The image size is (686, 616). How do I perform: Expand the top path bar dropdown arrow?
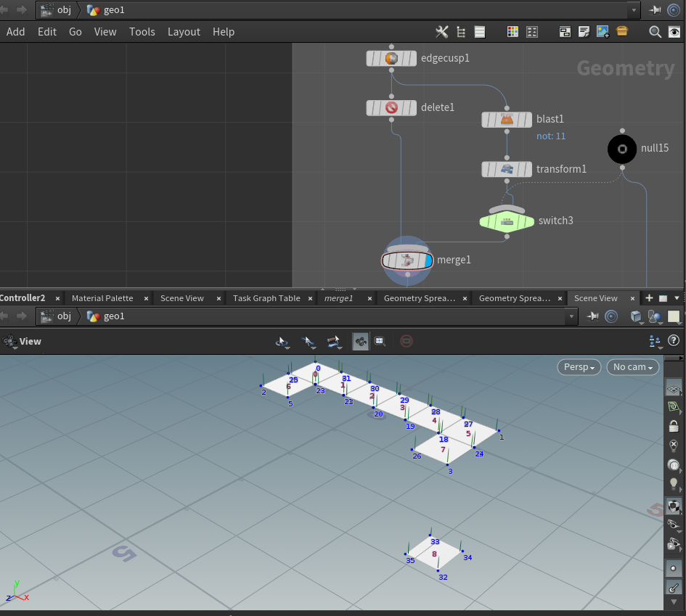click(x=634, y=10)
